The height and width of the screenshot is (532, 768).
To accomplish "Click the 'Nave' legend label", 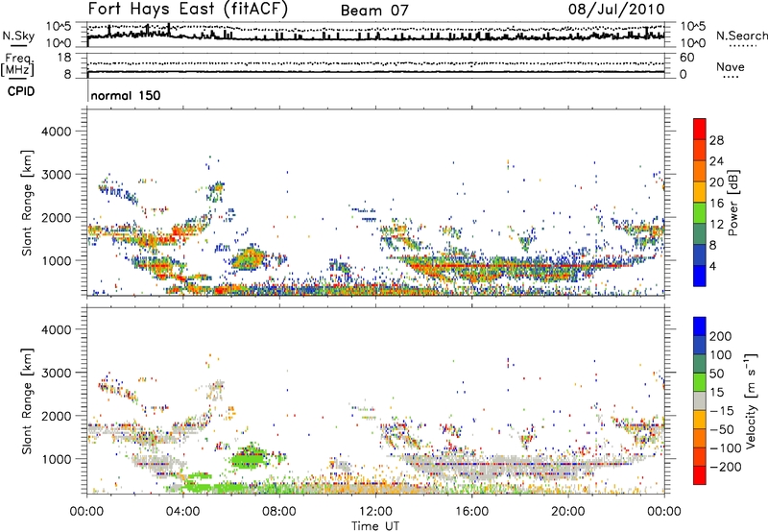I will point(731,67).
